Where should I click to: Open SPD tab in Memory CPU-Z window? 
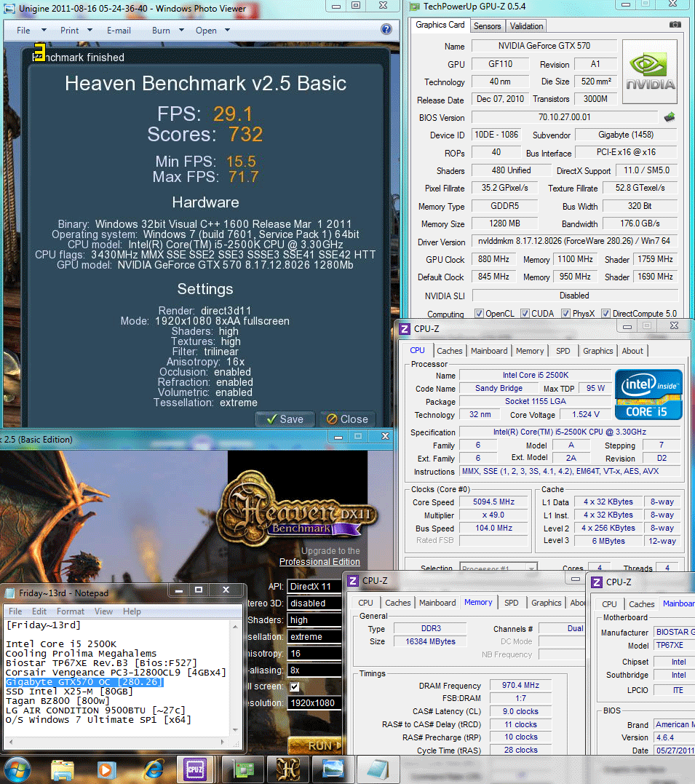tap(511, 603)
